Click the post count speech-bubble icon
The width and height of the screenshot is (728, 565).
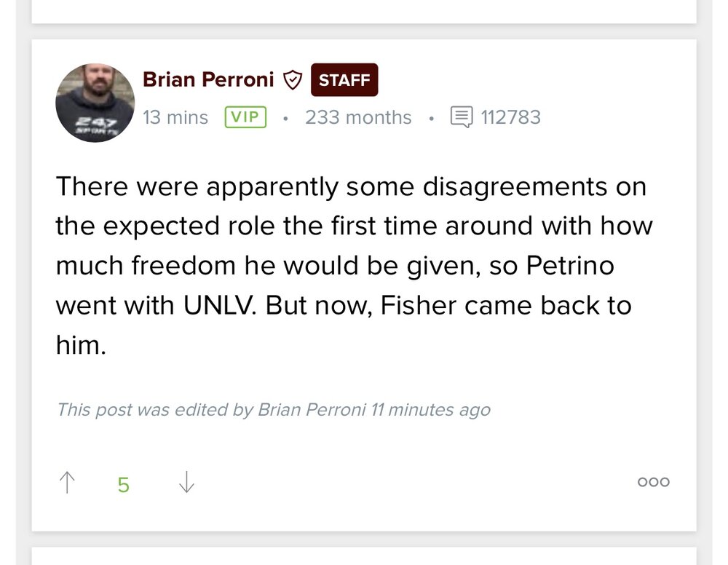(462, 117)
